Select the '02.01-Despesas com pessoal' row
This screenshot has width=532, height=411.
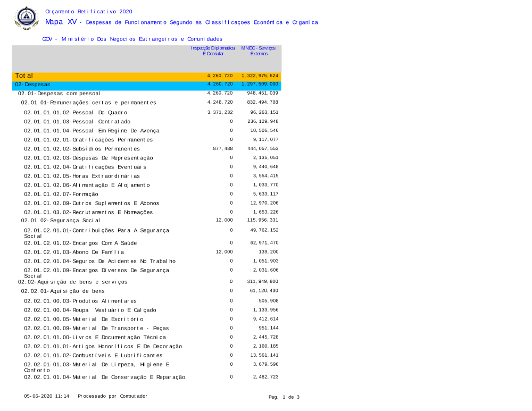click(x=59, y=94)
